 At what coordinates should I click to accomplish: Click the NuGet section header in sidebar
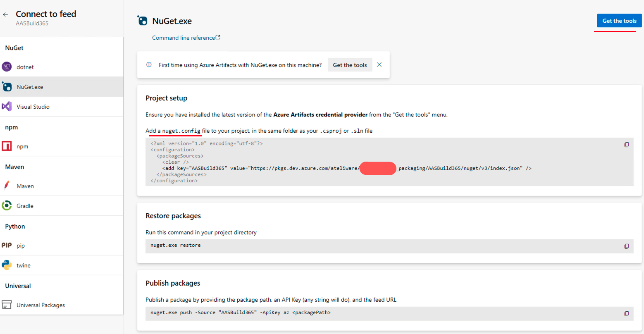14,48
